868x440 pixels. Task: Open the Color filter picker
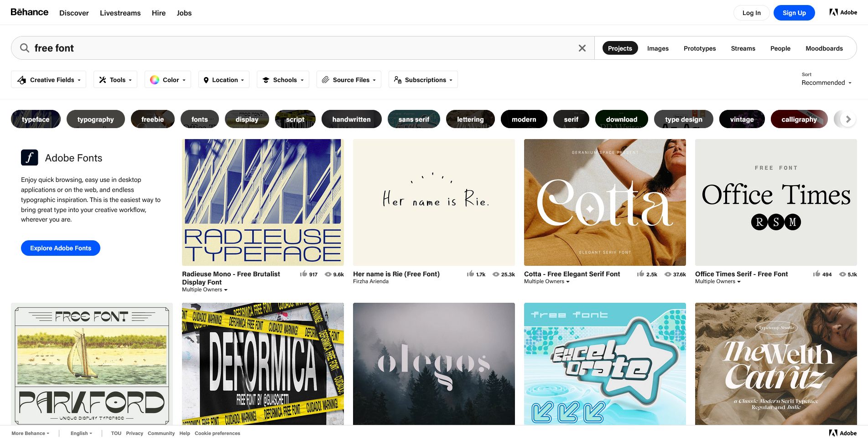click(x=167, y=80)
